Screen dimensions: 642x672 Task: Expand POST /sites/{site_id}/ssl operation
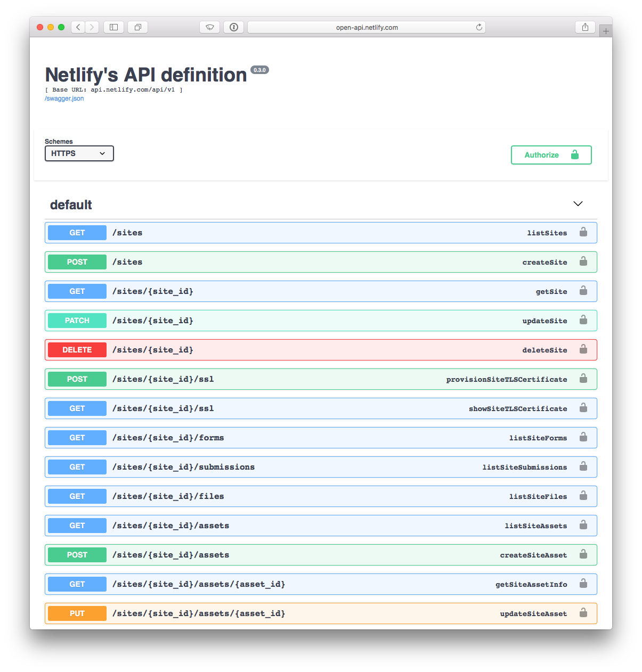[321, 379]
